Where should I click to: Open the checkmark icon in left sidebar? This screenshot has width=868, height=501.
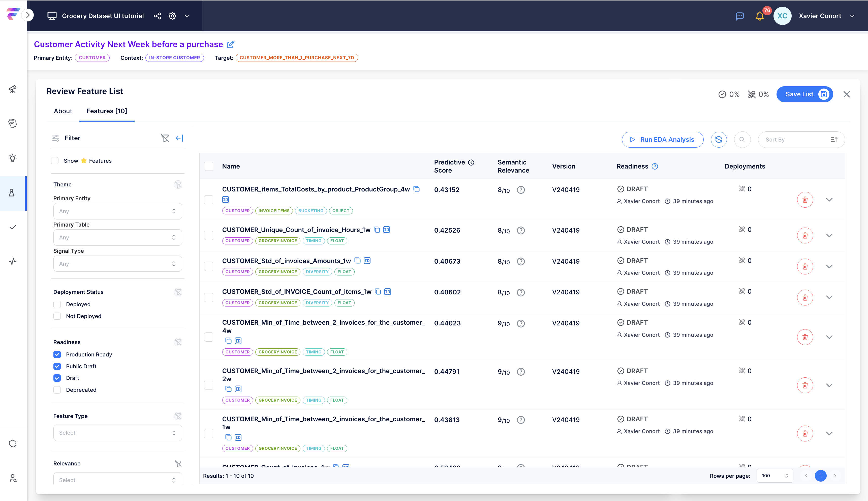[13, 227]
